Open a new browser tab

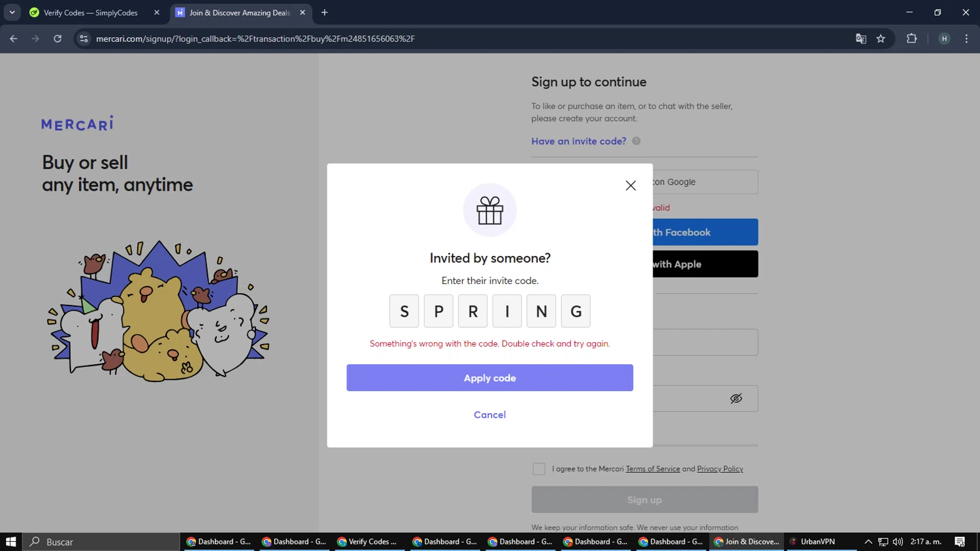click(x=325, y=12)
